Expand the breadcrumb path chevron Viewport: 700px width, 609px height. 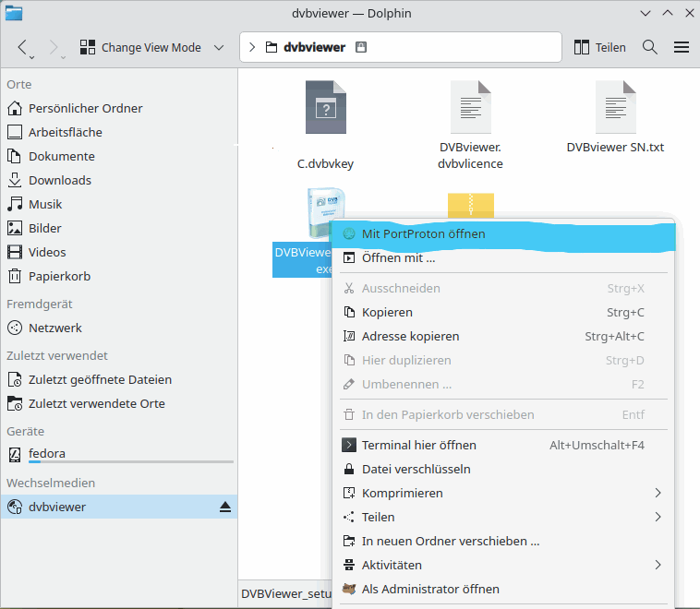click(252, 47)
